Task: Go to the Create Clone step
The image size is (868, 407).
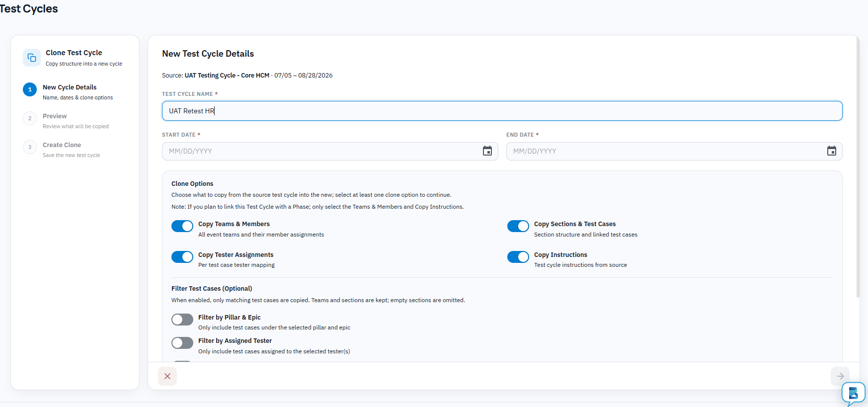Action: coord(62,145)
